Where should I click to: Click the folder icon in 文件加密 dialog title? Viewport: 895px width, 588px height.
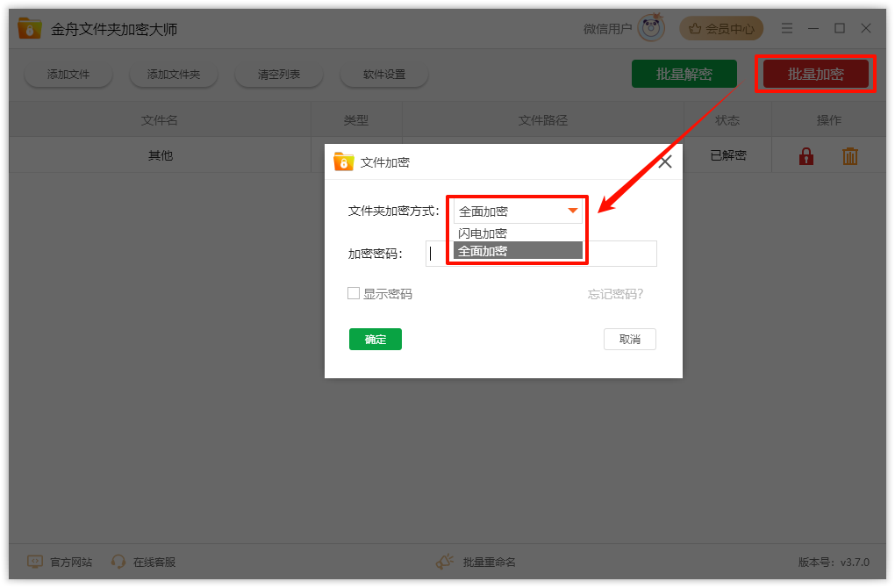point(342,161)
